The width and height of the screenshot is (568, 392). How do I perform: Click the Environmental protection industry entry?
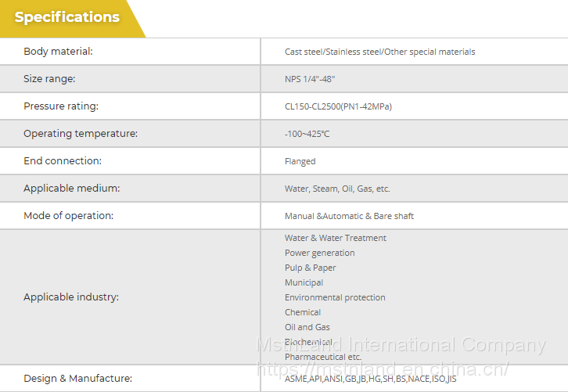(335, 297)
